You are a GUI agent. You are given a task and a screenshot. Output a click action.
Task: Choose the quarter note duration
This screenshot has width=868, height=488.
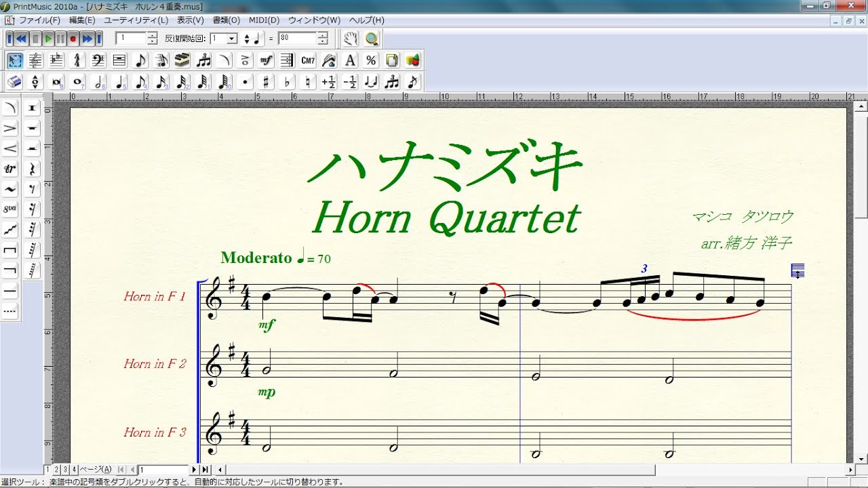click(119, 82)
